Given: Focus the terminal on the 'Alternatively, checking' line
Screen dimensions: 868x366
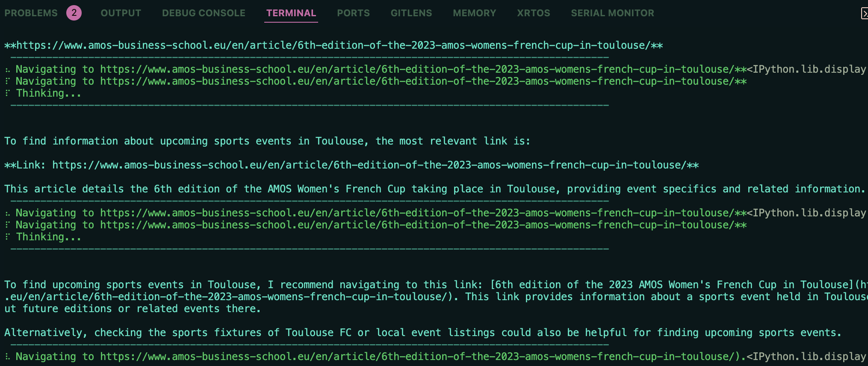Looking at the screenshot, I should (423, 333).
